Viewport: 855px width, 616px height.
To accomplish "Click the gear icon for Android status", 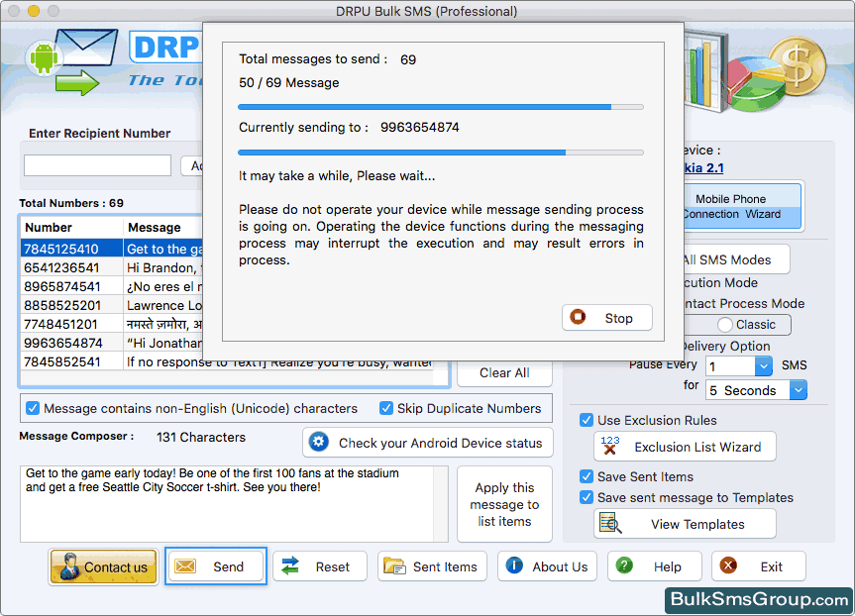I will (x=318, y=442).
